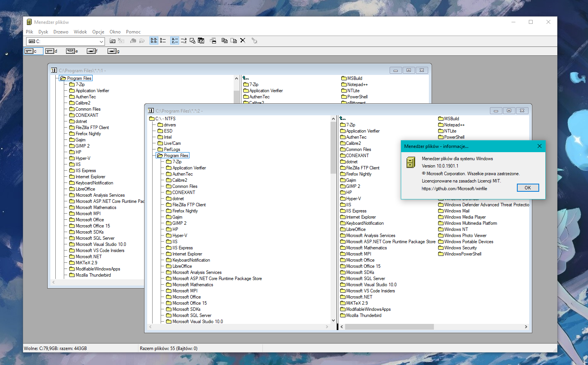Image resolution: width=588 pixels, height=365 pixels.
Task: Toggle the all file details view
Action: (x=163, y=41)
